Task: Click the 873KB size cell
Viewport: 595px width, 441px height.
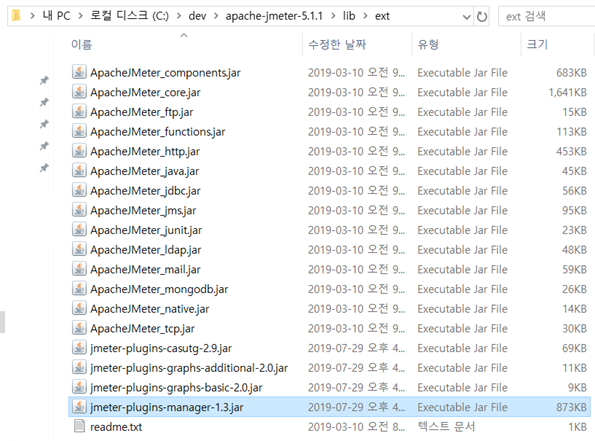Action: point(571,407)
